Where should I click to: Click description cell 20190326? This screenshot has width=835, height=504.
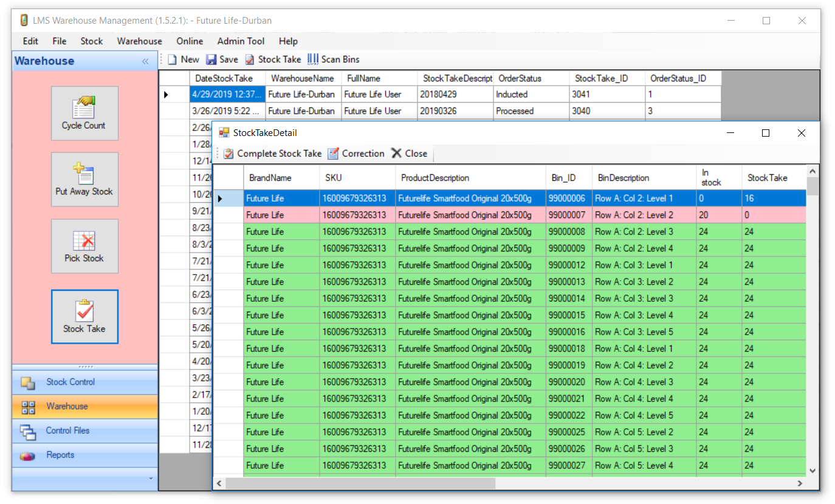click(455, 111)
